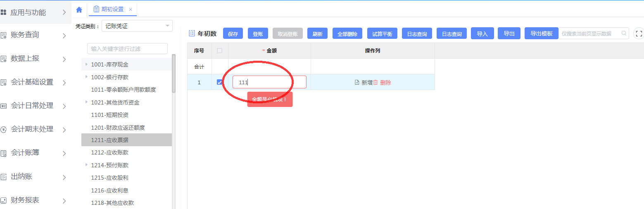644x209 pixels.
Task: Open the 凭证类别 dropdown
Action: 167,26
